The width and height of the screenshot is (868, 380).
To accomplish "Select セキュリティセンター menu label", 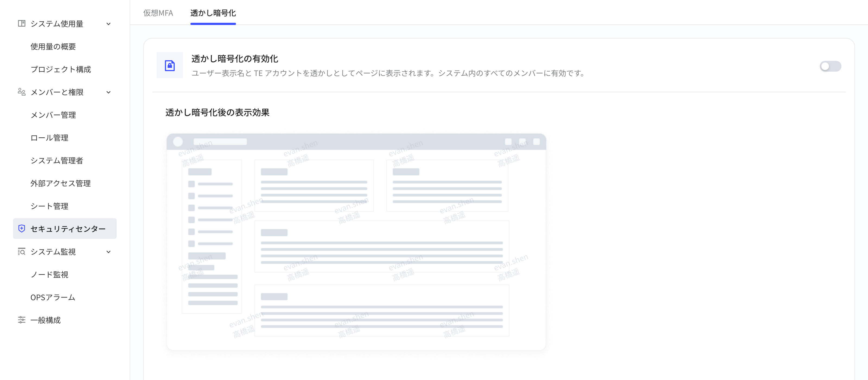I will 68,229.
